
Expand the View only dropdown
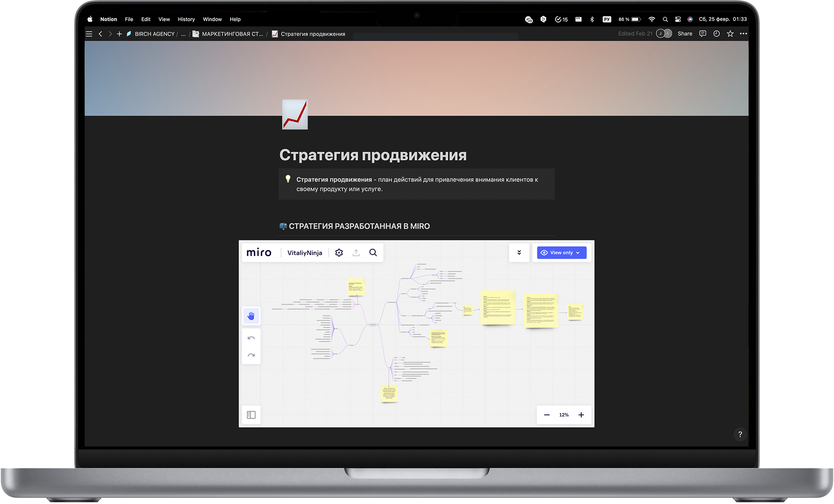point(561,253)
